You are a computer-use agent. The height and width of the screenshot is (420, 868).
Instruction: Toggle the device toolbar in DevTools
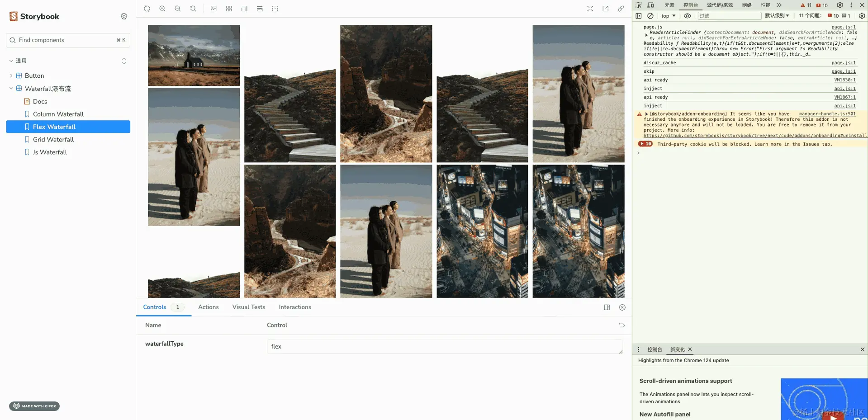tap(650, 5)
